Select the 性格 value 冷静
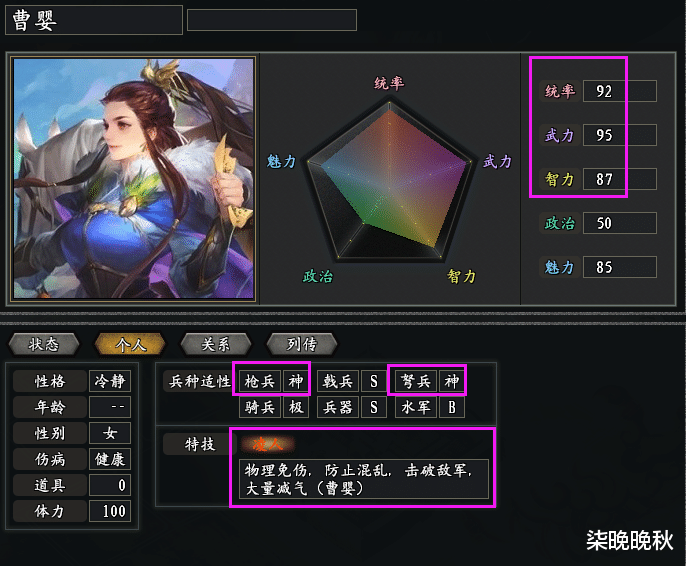Screen dimensions: 686x566 click(x=110, y=381)
